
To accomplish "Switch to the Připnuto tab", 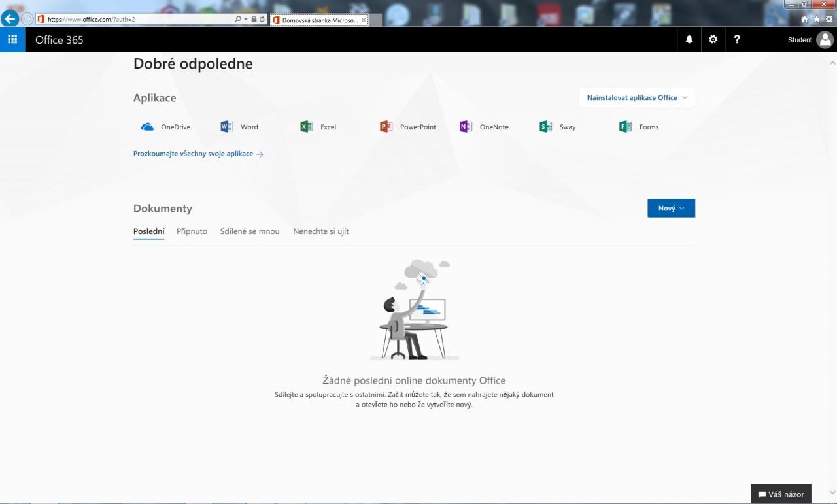I will coord(192,231).
